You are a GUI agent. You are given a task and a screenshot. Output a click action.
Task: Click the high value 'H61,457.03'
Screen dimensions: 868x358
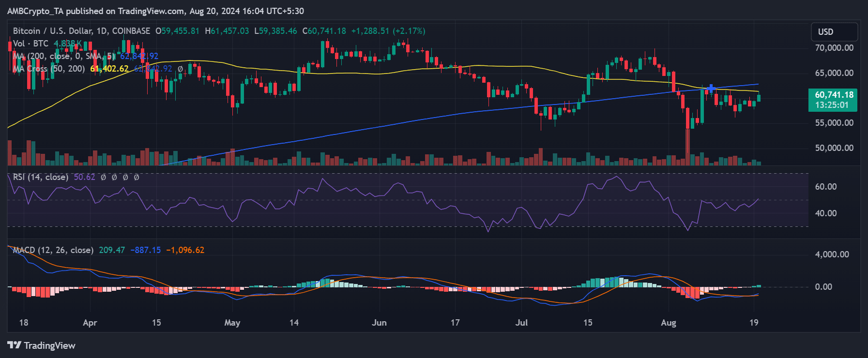click(227, 31)
